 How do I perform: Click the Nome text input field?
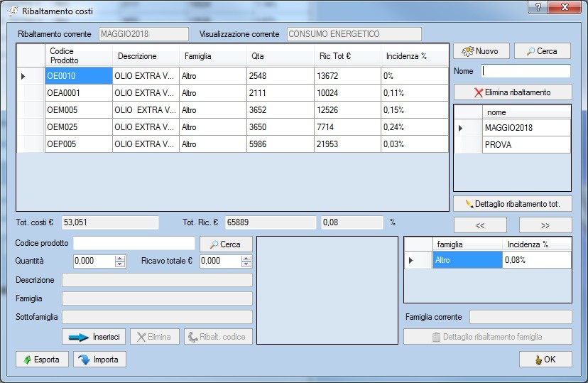[526, 71]
